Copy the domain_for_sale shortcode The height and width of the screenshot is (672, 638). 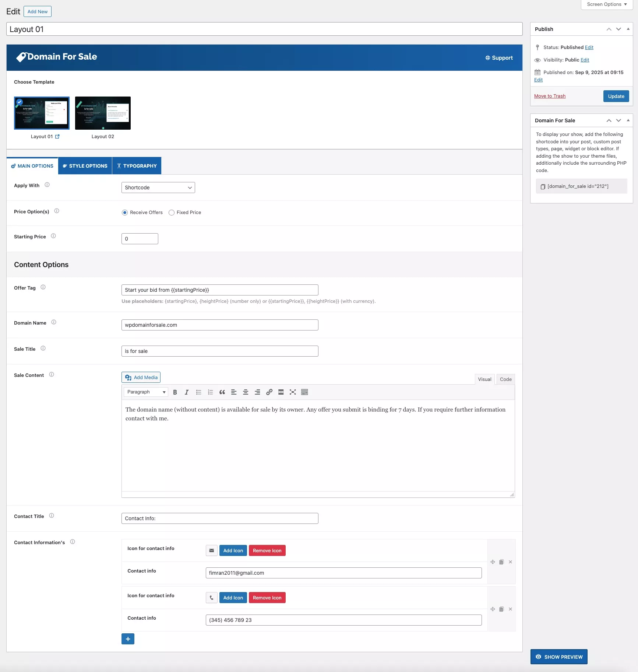[543, 186]
